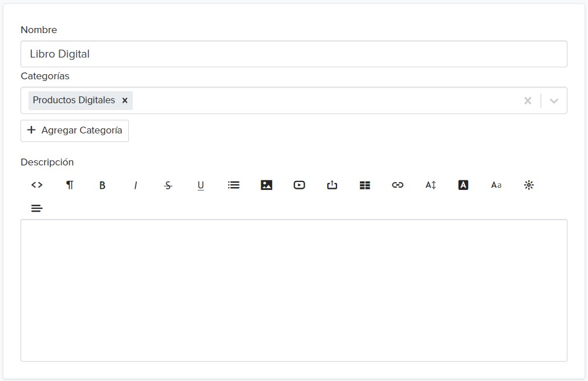
Task: Insert a bulleted list
Action: point(234,185)
